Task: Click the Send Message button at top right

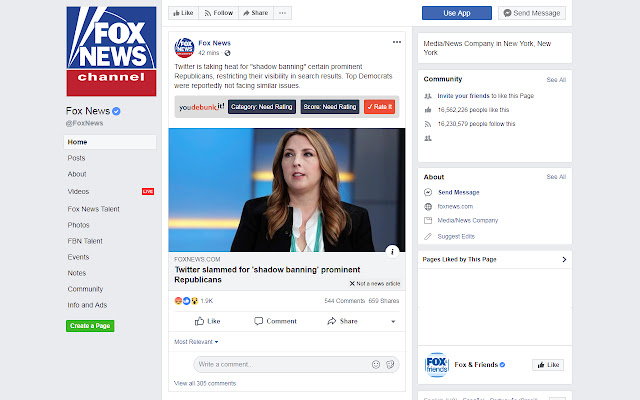Action: (x=532, y=13)
